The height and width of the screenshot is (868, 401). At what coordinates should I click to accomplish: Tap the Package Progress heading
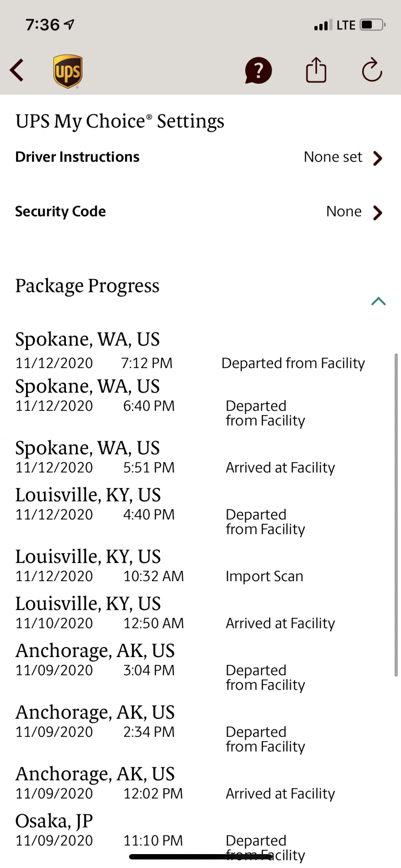coord(87,286)
